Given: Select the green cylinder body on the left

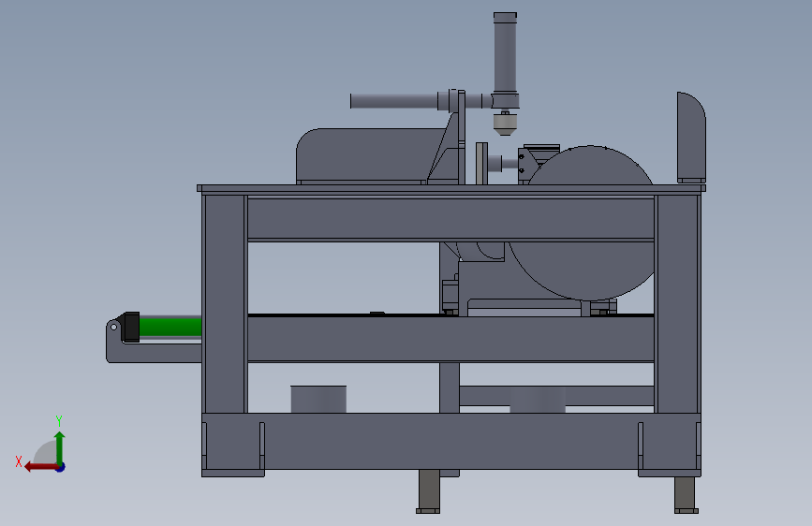Looking at the screenshot, I should (x=170, y=327).
